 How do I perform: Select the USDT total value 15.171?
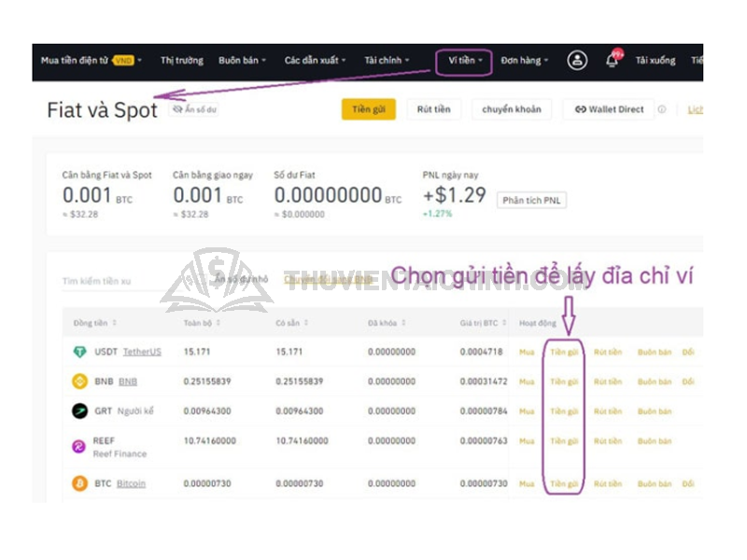point(197,352)
